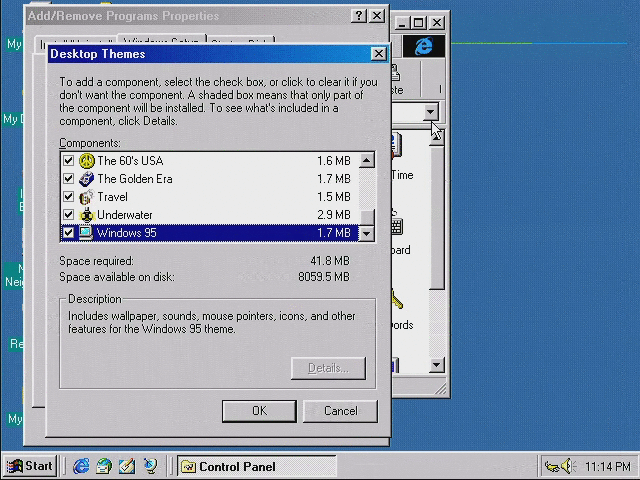Image resolution: width=640 pixels, height=480 pixels.
Task: Click the Space available value 8059.5 MB
Action: 324,277
